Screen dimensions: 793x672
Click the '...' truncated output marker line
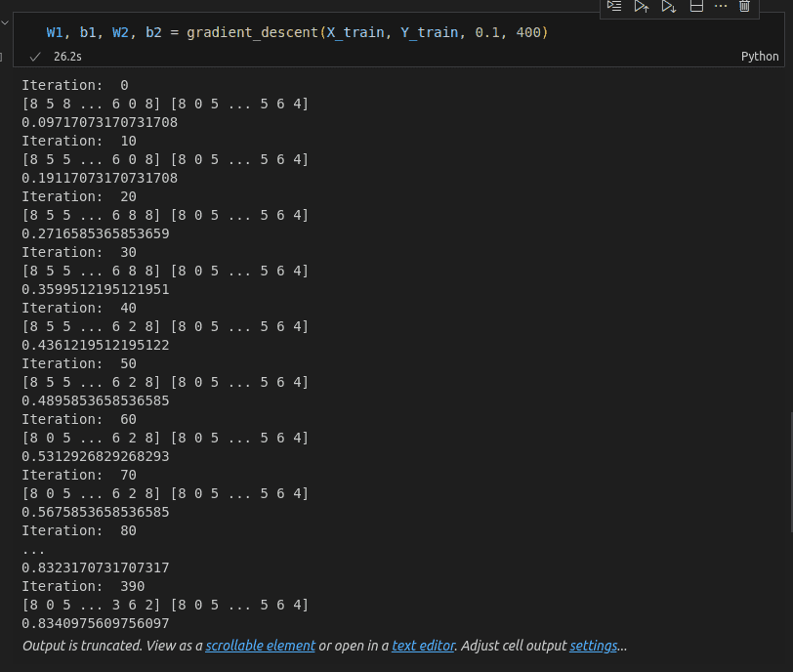coord(33,549)
